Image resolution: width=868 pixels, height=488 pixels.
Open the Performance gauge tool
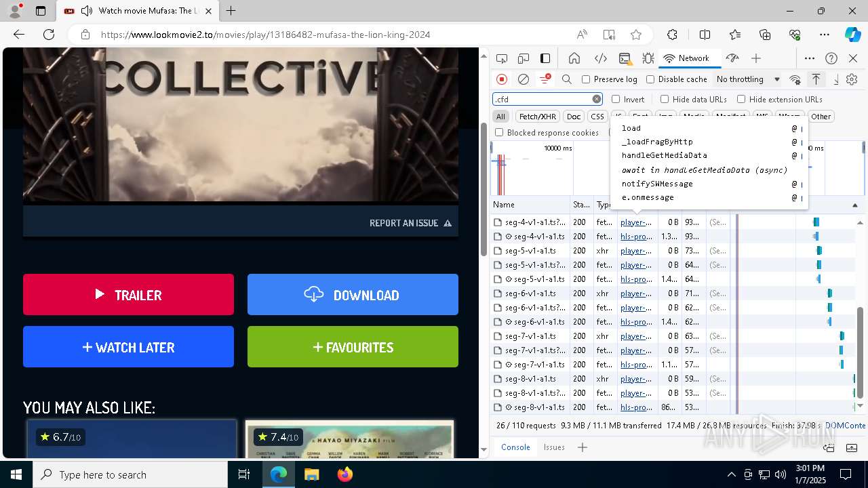click(x=732, y=58)
